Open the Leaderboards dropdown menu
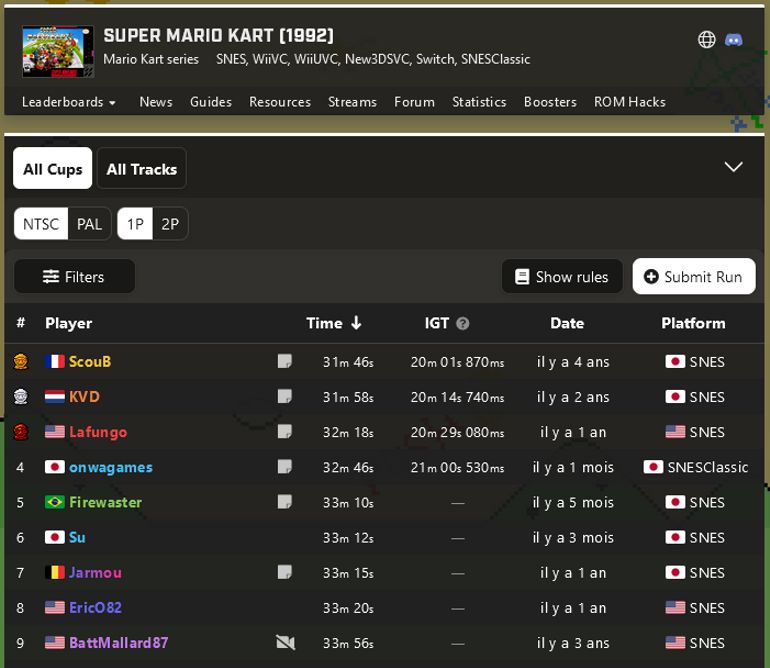770x668 pixels. click(69, 102)
